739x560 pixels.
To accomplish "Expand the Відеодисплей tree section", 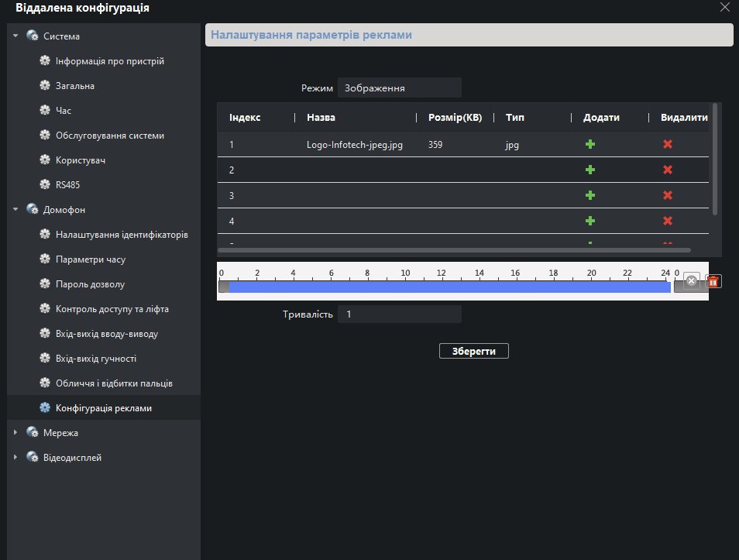I will click(15, 457).
